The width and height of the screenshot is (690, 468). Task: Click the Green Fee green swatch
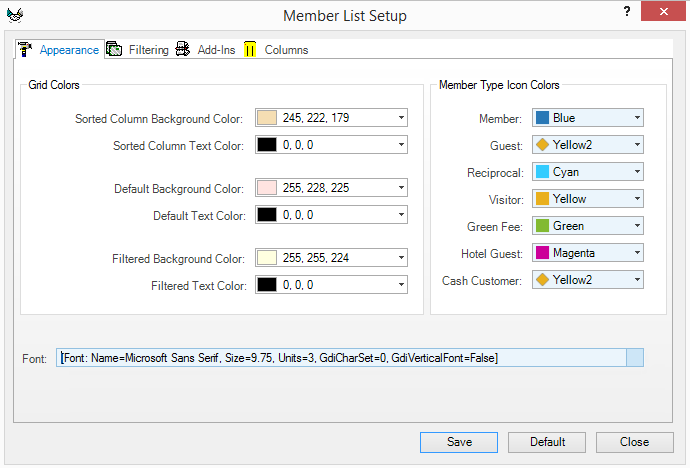(x=544, y=226)
